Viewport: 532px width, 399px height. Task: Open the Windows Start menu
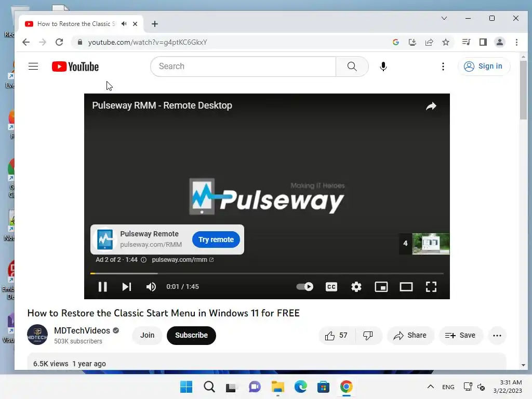pyautogui.click(x=186, y=387)
